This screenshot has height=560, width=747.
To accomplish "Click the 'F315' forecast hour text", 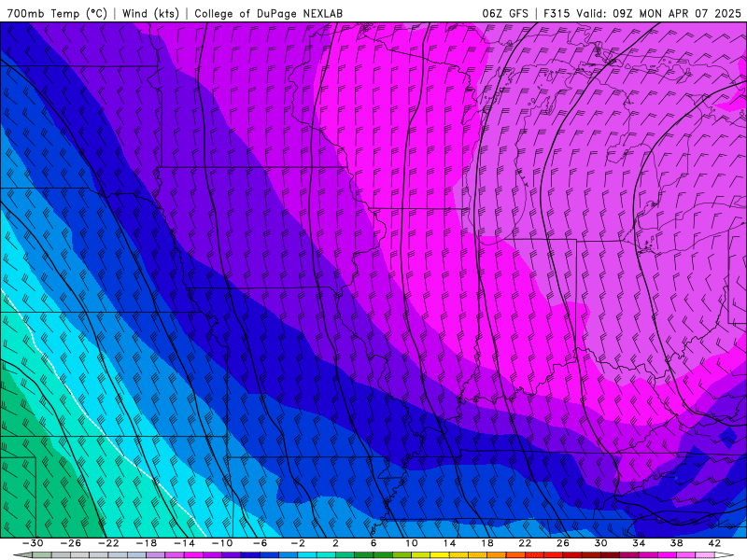I will click(557, 13).
